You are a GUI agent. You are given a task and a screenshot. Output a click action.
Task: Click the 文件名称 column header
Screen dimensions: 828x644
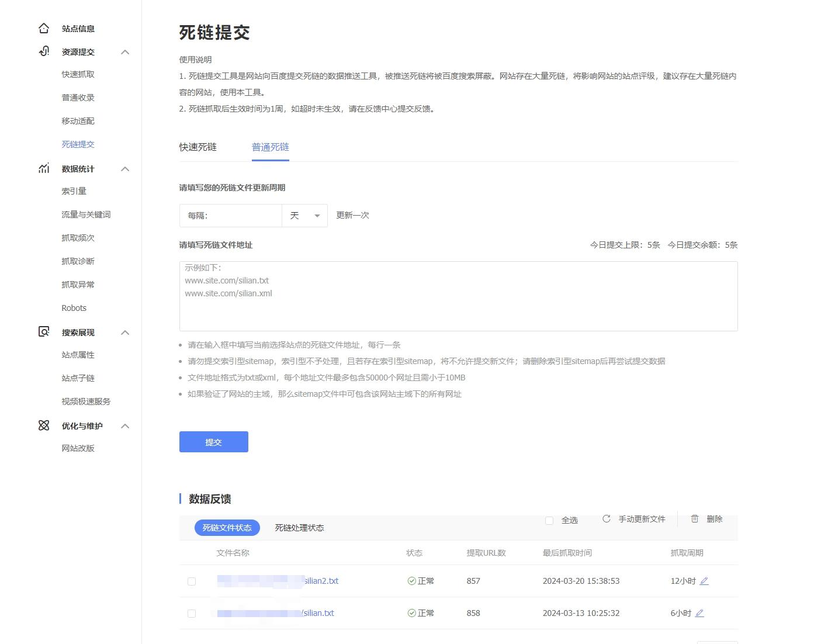[233, 553]
